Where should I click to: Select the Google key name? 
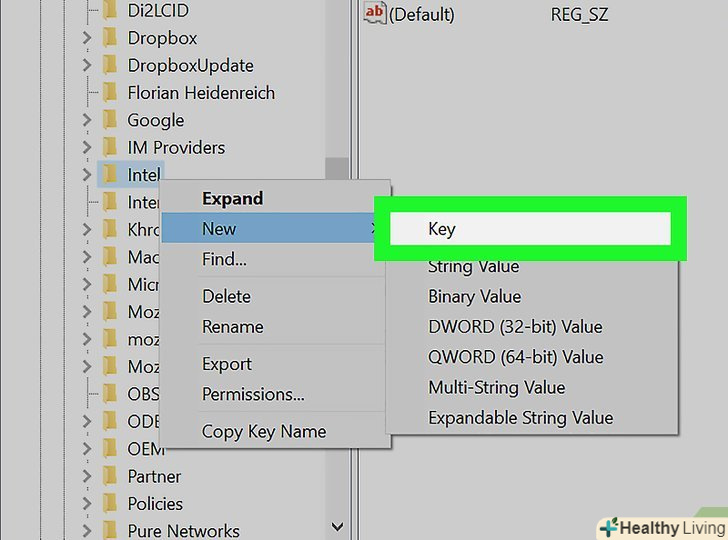pos(156,120)
